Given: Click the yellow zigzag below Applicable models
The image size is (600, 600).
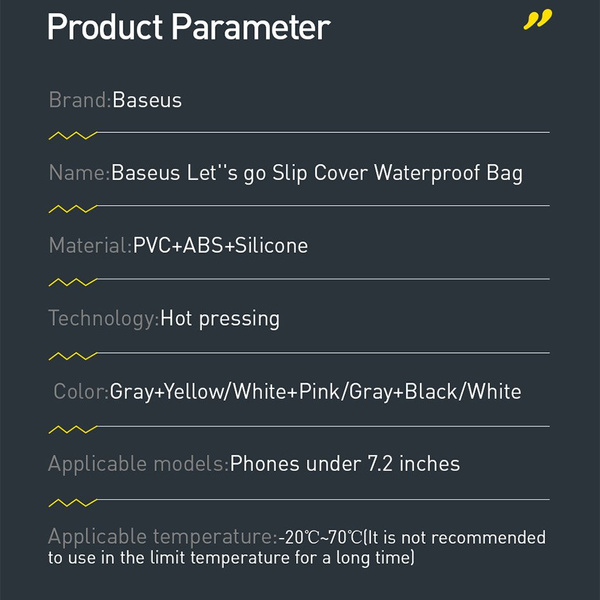Looking at the screenshot, I should (73, 501).
